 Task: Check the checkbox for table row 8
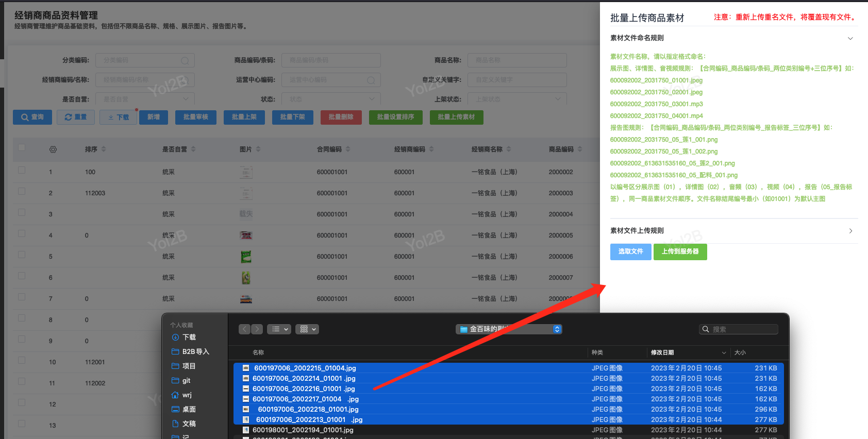pyautogui.click(x=22, y=318)
